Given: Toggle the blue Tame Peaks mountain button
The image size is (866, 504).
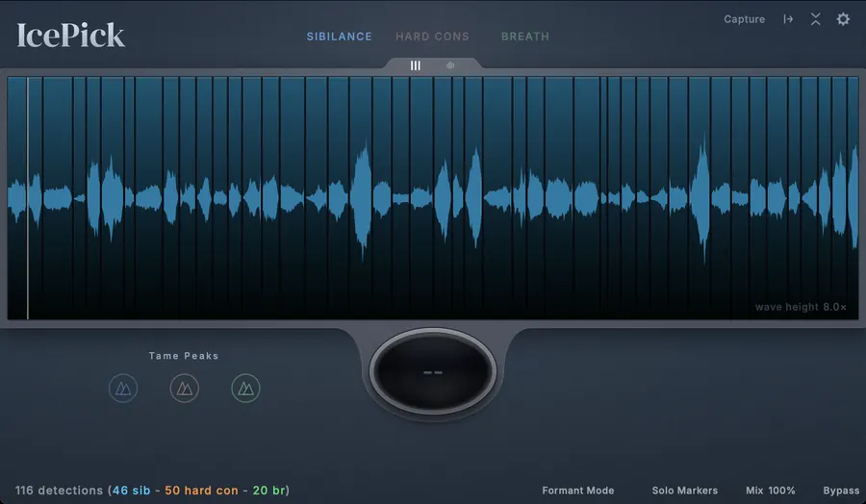Looking at the screenshot, I should click(123, 389).
